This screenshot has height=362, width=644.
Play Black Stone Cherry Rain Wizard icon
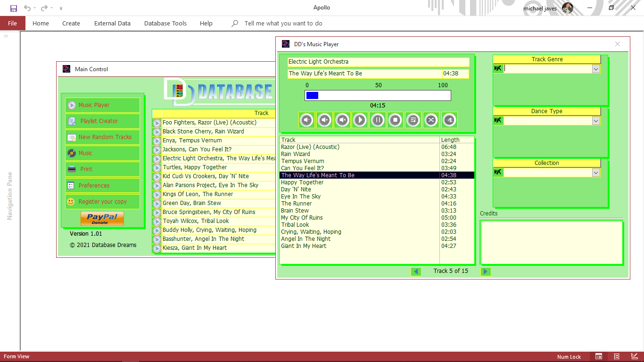coord(157,132)
